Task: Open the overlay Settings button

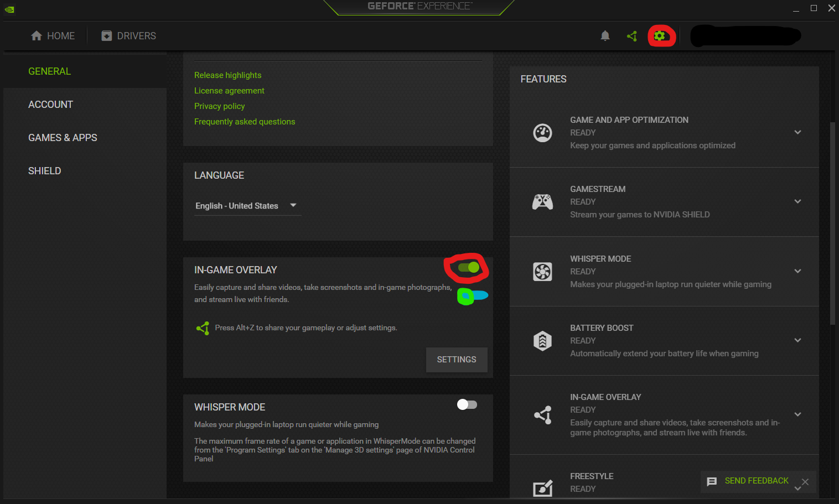Action: click(x=457, y=360)
